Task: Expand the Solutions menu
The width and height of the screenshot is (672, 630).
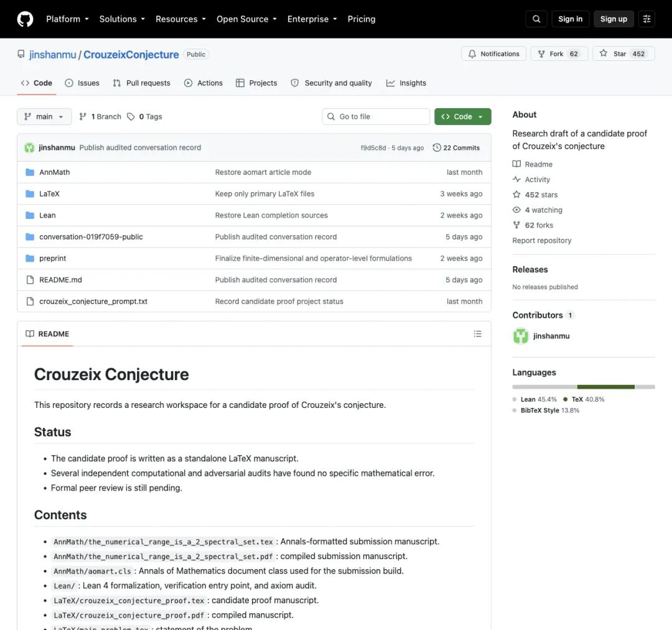Action: pos(122,19)
